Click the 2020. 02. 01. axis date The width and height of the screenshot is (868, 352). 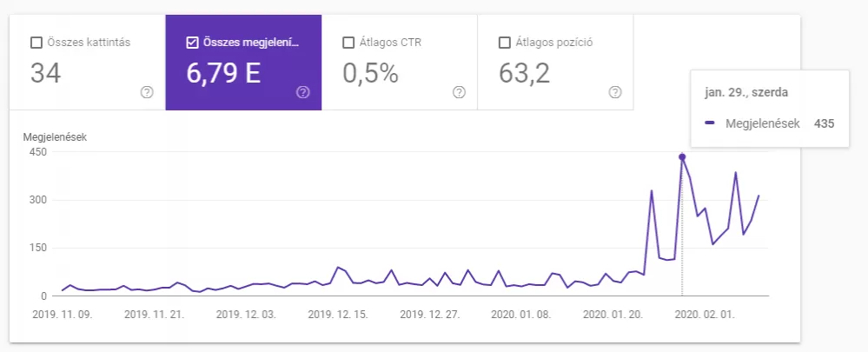[x=705, y=315]
